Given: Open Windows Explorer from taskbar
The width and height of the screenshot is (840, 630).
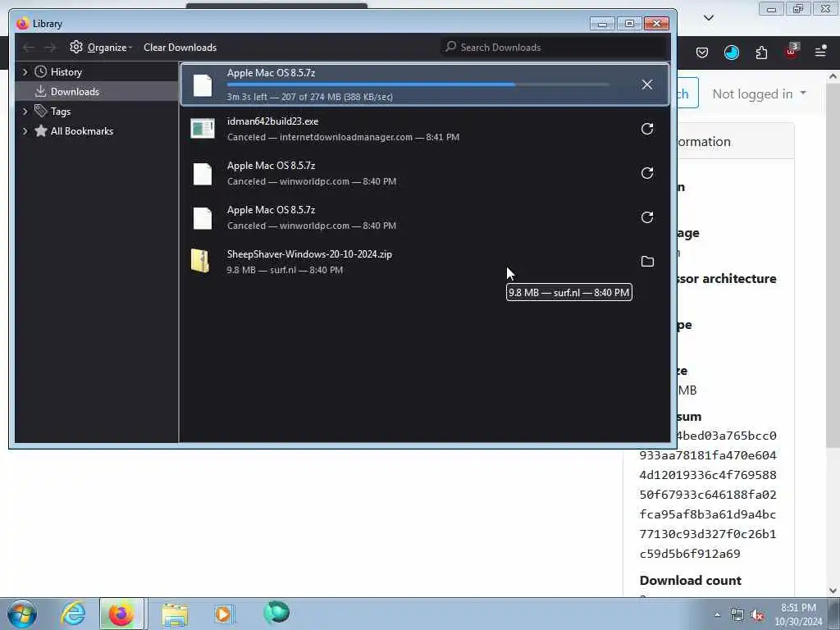Looking at the screenshot, I should click(175, 614).
